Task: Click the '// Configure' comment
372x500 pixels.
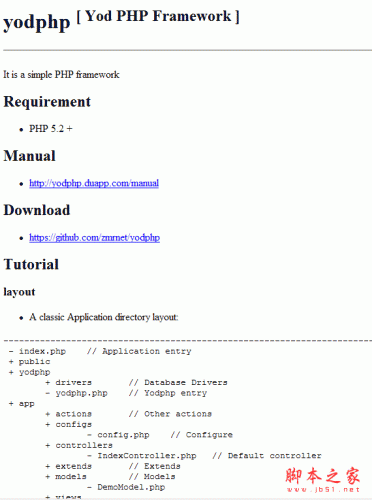Action: [x=202, y=435]
